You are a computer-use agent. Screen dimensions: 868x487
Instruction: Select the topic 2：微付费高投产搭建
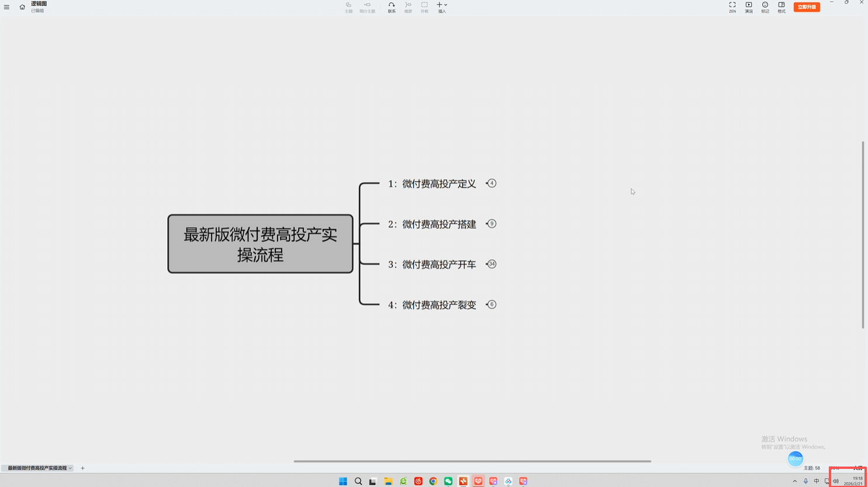tap(432, 224)
